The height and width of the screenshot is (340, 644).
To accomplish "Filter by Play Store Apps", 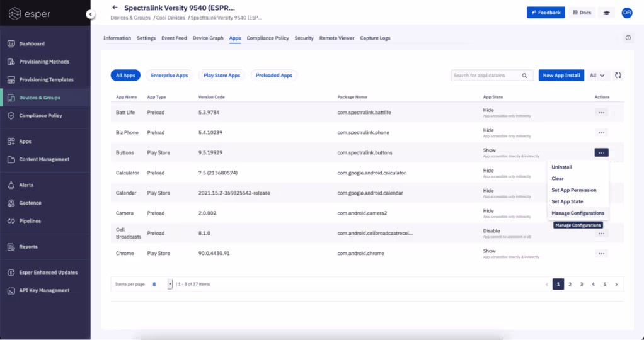I will click(222, 76).
